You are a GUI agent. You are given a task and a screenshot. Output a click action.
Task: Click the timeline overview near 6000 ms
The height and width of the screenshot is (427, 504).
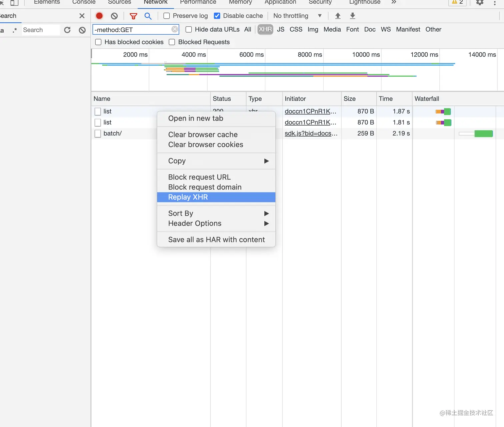pyautogui.click(x=251, y=70)
